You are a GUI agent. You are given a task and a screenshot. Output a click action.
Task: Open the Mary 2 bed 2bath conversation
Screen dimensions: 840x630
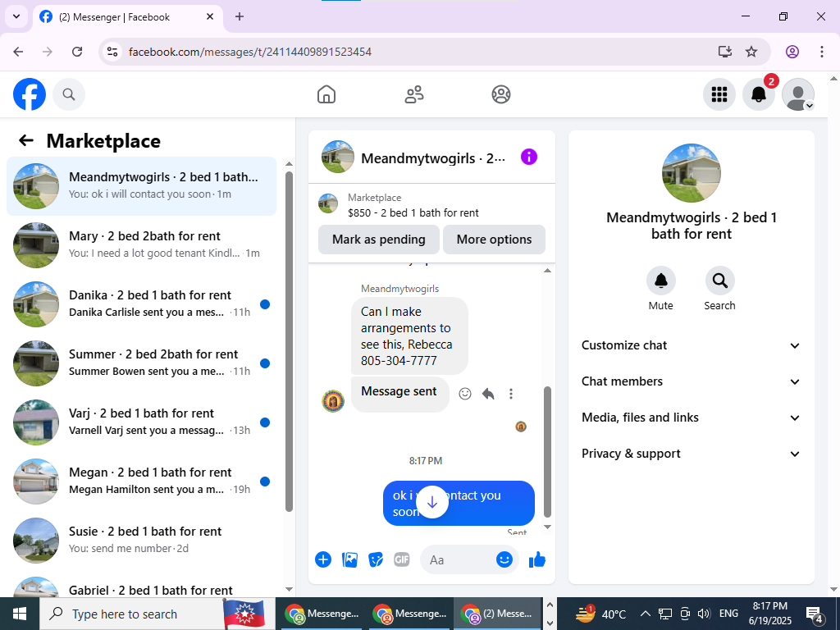(x=141, y=244)
